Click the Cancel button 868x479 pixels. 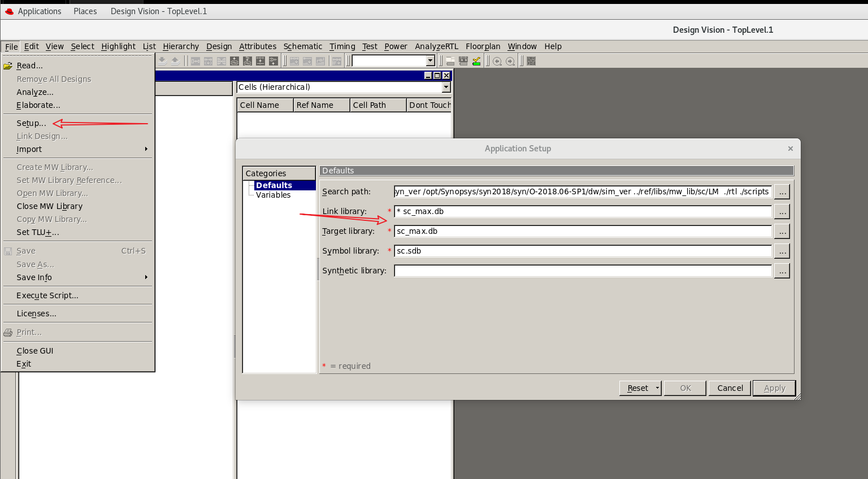click(730, 388)
